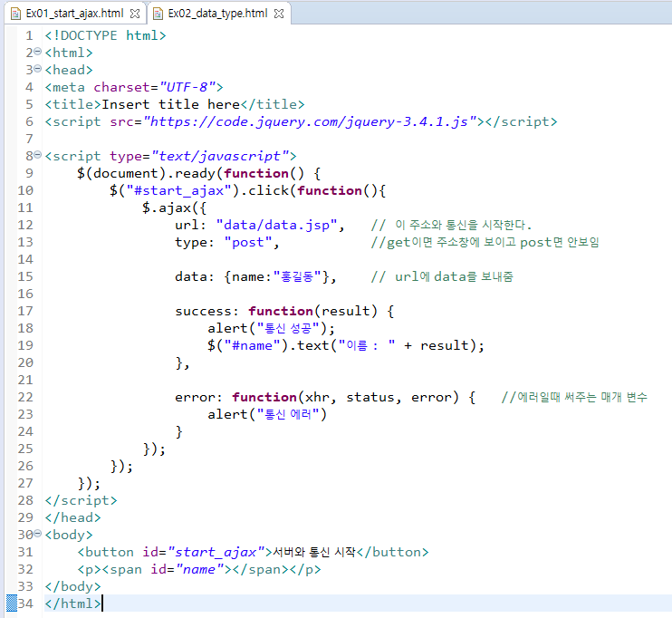Close the Ex01_start_ajax.html editor tab
The height and width of the screenshot is (618, 672).
(135, 14)
